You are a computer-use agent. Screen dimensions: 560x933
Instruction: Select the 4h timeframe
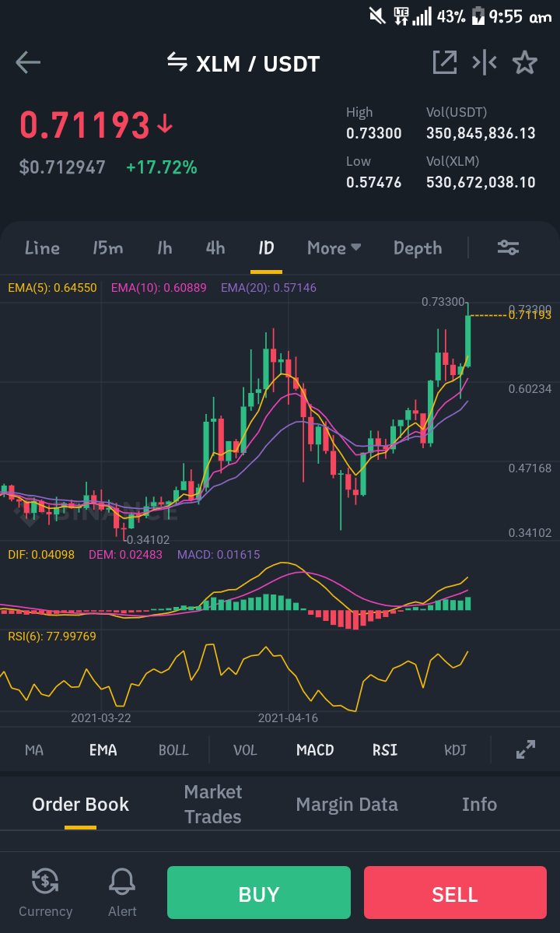point(215,247)
